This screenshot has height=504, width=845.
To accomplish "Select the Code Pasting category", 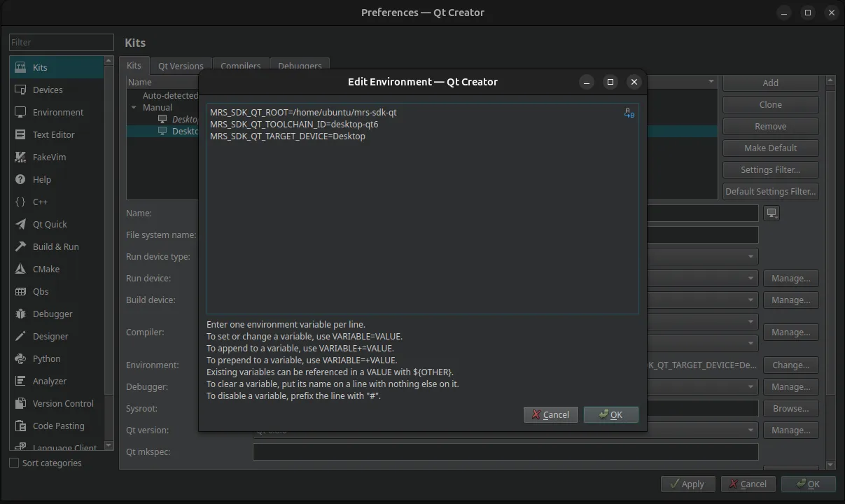I will coord(57,426).
